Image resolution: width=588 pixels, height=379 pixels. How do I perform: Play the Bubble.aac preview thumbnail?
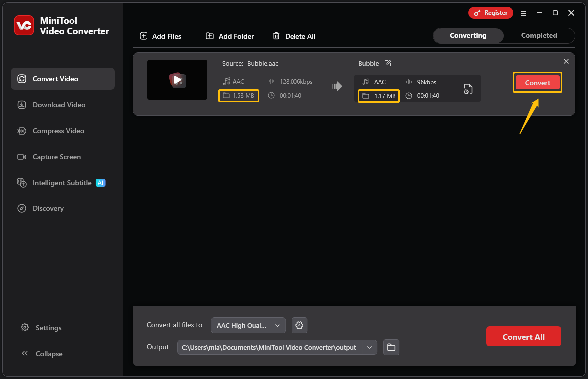click(x=177, y=80)
